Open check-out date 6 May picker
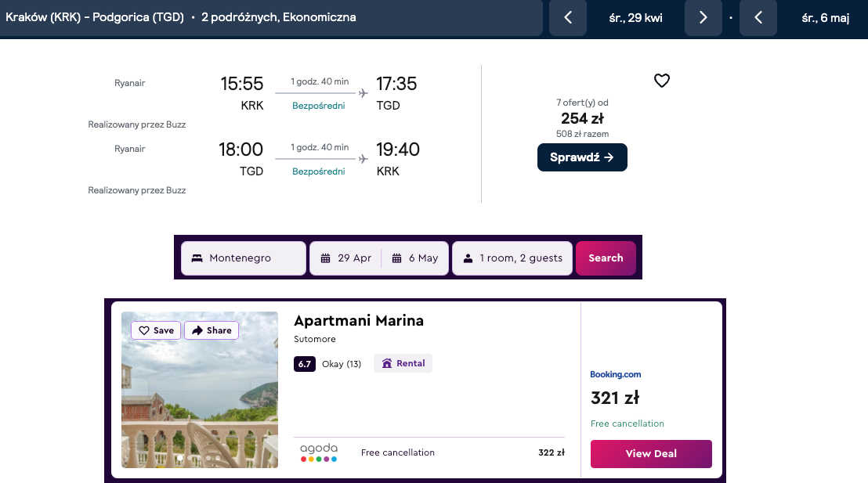868x483 pixels. [415, 258]
